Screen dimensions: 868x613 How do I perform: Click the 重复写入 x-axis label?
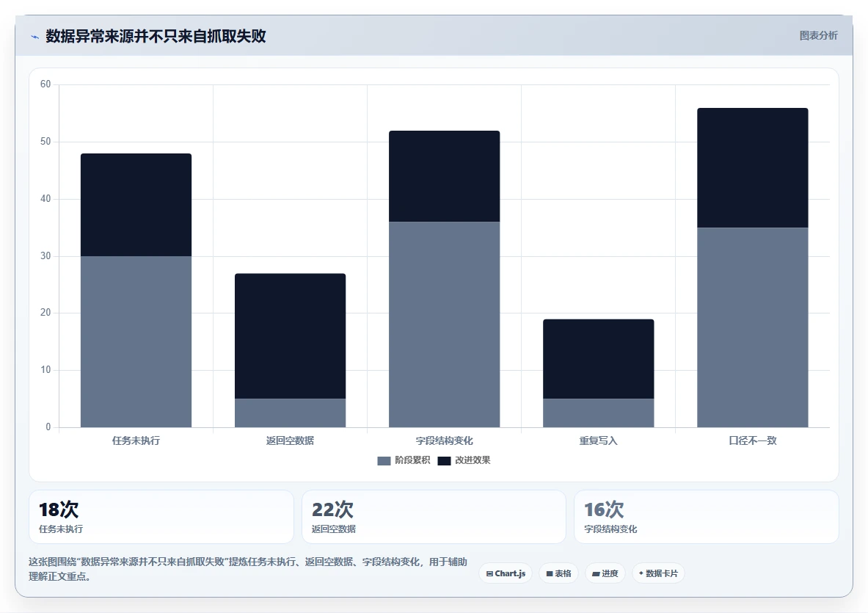click(599, 440)
